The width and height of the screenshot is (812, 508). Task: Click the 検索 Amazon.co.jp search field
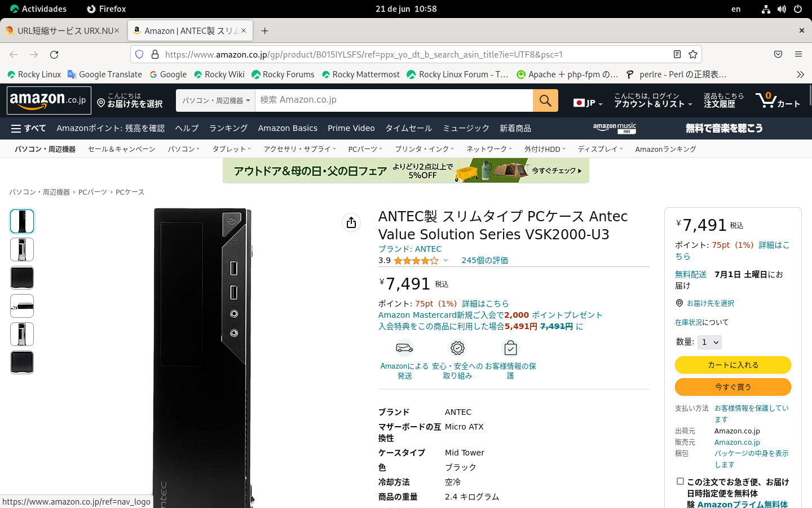394,100
